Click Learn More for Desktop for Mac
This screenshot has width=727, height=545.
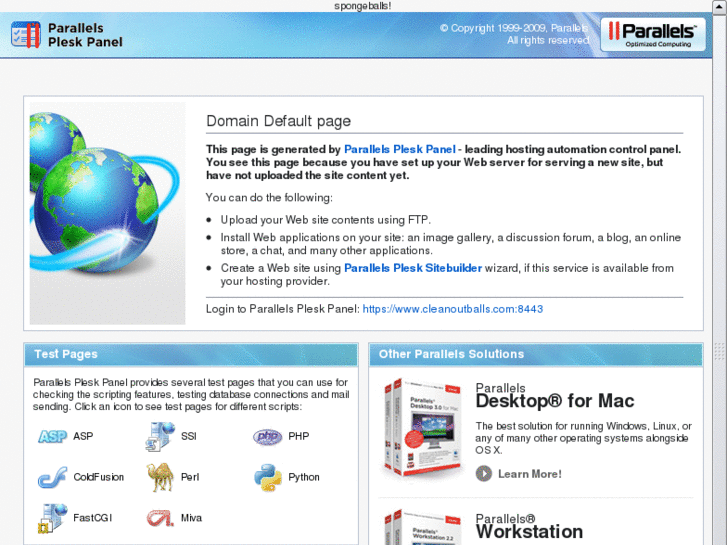click(x=529, y=474)
